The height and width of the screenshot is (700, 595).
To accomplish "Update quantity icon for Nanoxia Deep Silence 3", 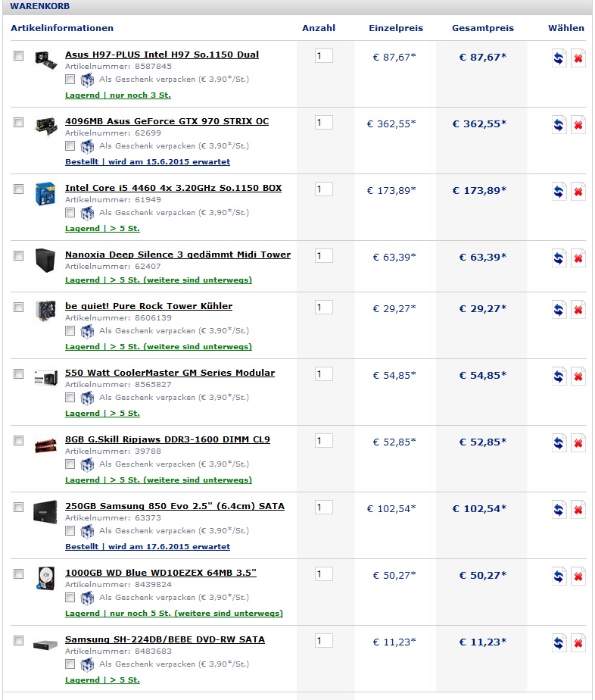I will (559, 259).
